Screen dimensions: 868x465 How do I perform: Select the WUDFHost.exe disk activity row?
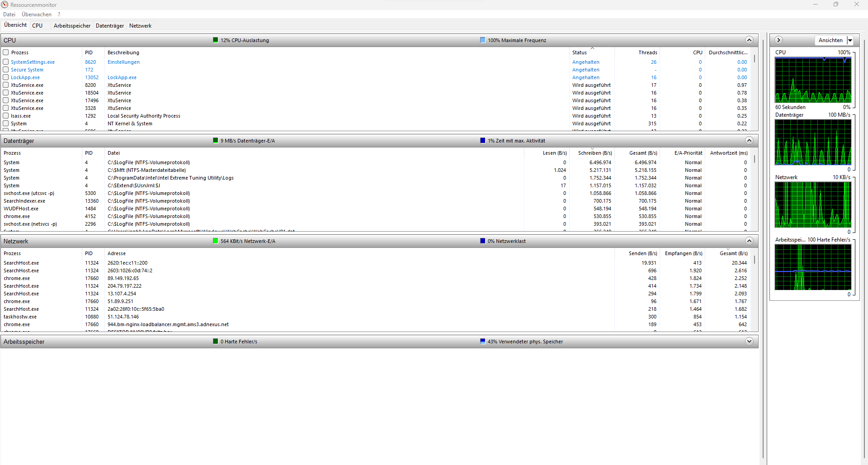click(375, 209)
